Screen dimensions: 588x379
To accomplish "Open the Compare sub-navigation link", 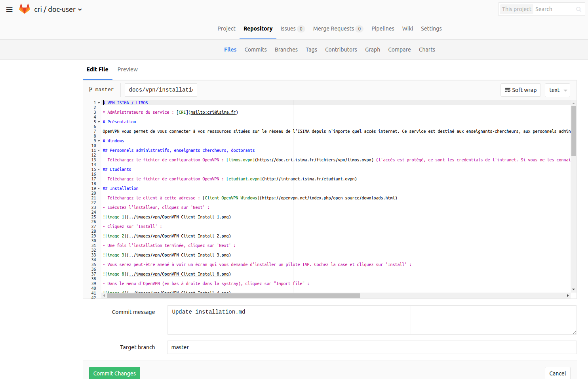I will [399, 50].
